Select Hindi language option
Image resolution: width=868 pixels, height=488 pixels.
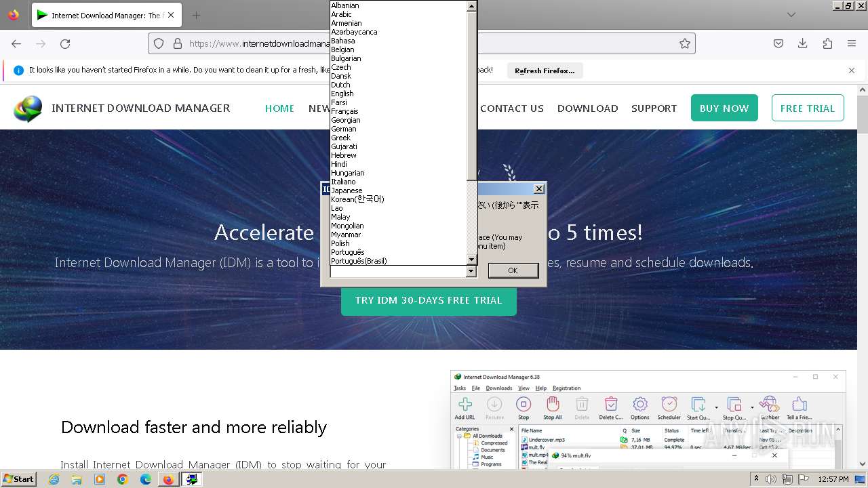(399, 164)
